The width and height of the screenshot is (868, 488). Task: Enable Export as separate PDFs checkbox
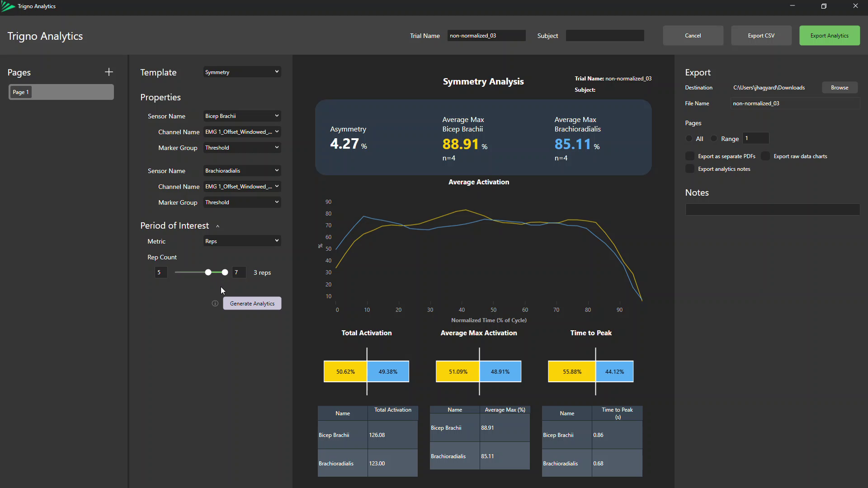pos(690,156)
